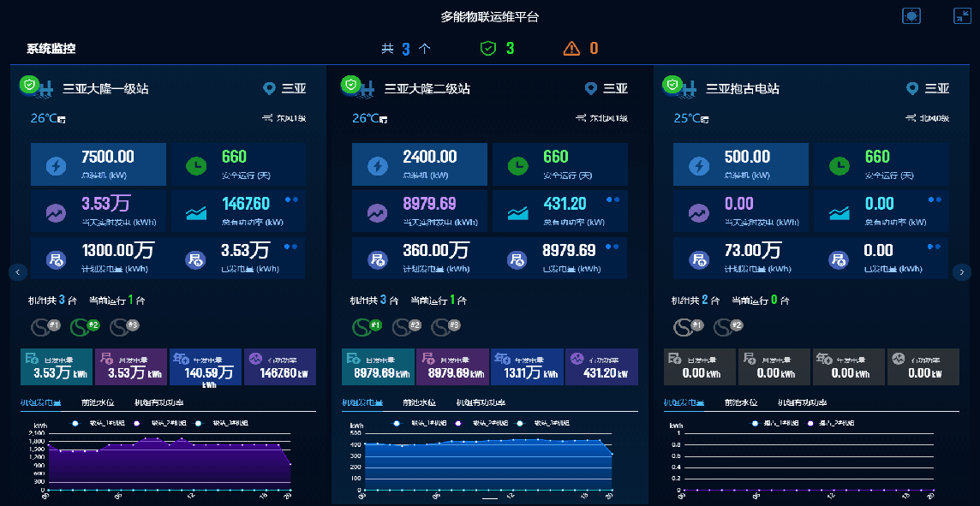
Task: Click the purple trend icon in 三亚大隆二级站
Action: (x=378, y=213)
